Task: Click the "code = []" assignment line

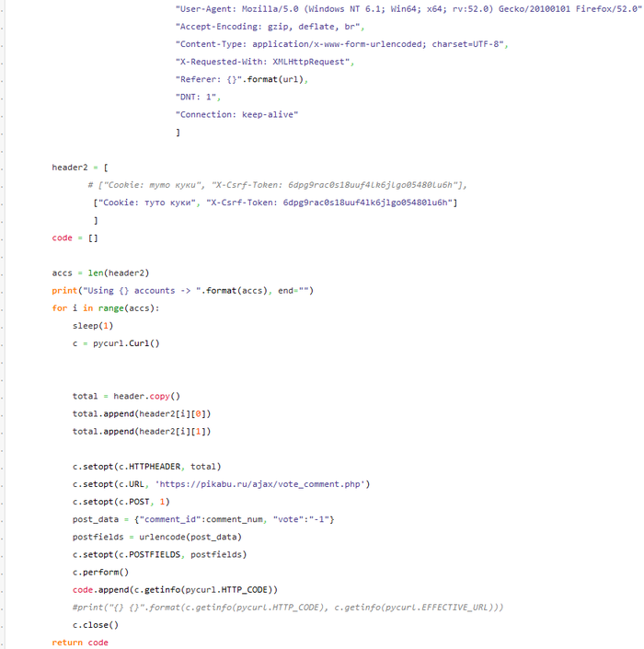Action: point(75,238)
